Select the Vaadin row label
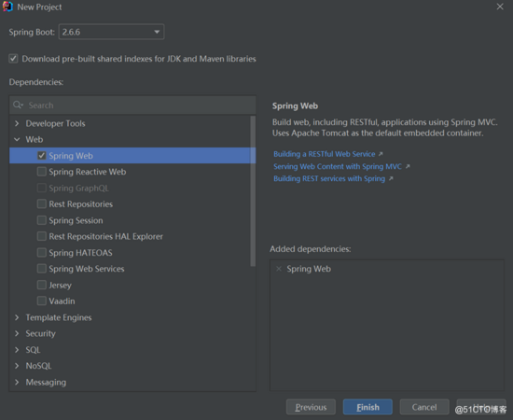The width and height of the screenshot is (513, 420). pyautogui.click(x=62, y=301)
